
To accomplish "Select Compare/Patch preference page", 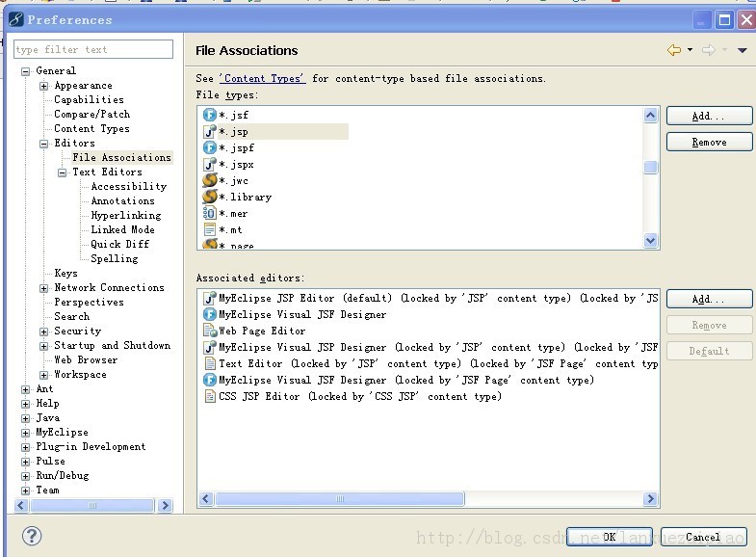I will [x=92, y=115].
